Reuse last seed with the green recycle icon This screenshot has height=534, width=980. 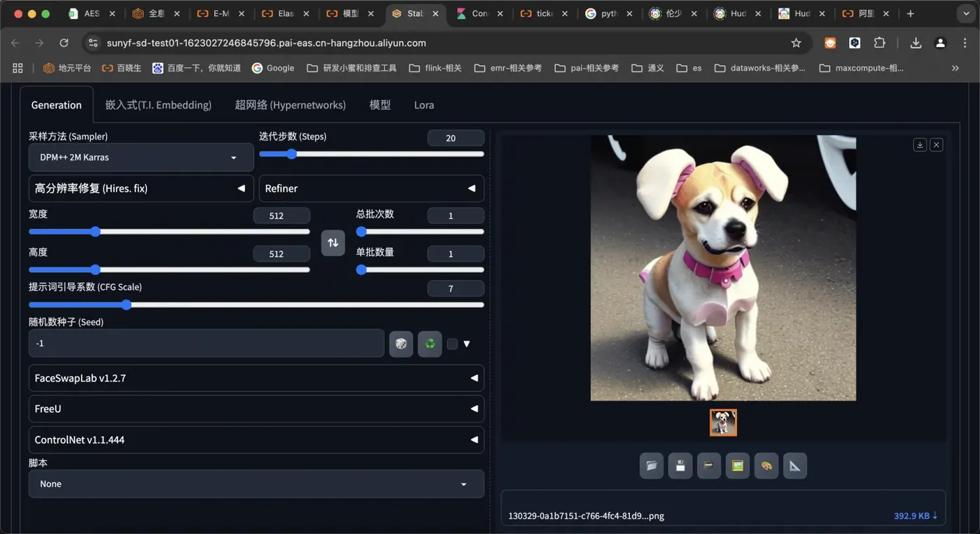[430, 344]
